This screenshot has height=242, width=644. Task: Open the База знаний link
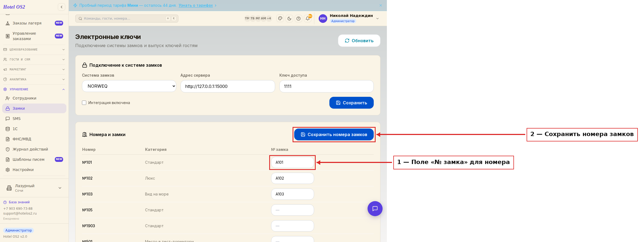[17, 202]
